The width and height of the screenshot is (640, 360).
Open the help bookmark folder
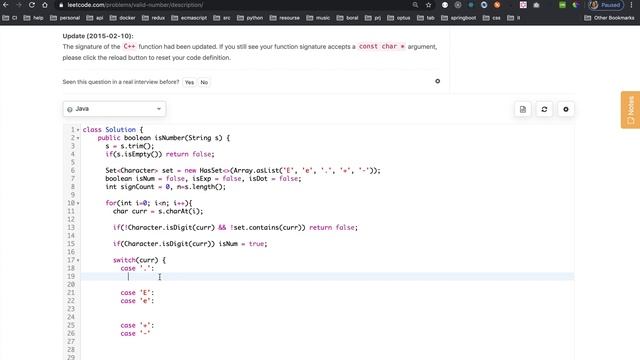[33, 18]
